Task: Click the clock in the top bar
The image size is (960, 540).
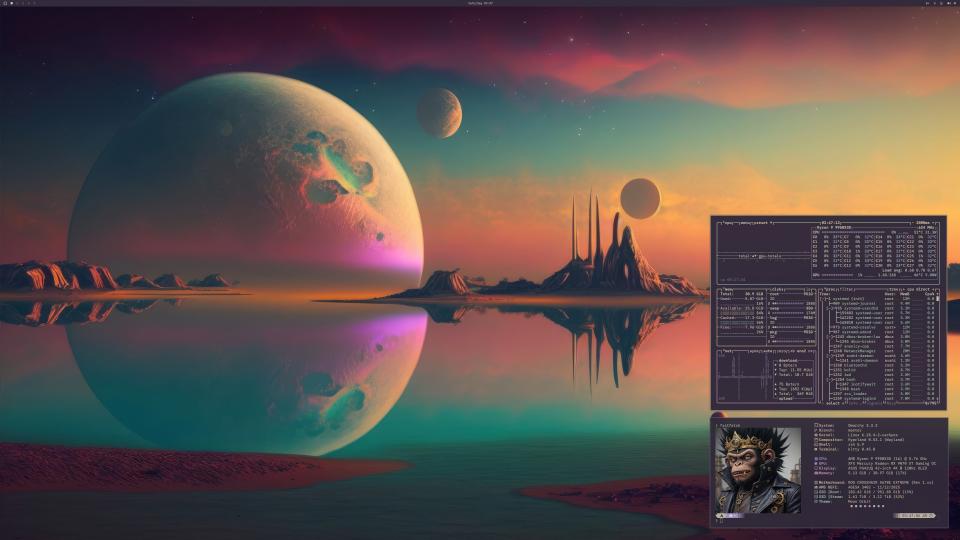Action: click(x=479, y=3)
